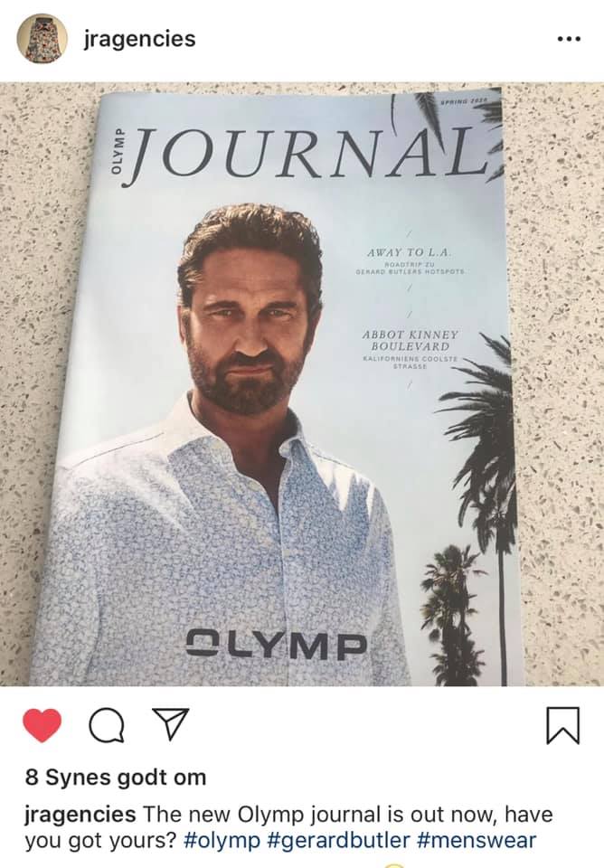Unlike the post via red heart icon

click(42, 725)
